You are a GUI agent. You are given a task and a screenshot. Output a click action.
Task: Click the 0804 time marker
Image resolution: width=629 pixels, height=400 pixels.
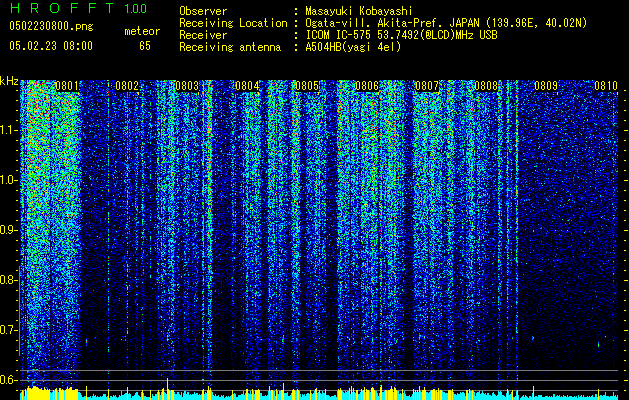tap(247, 86)
